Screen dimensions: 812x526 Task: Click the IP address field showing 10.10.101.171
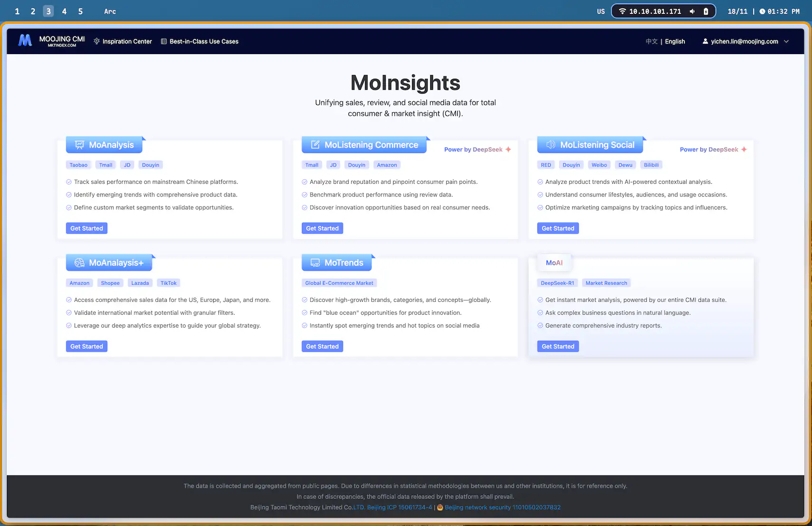[655, 11]
